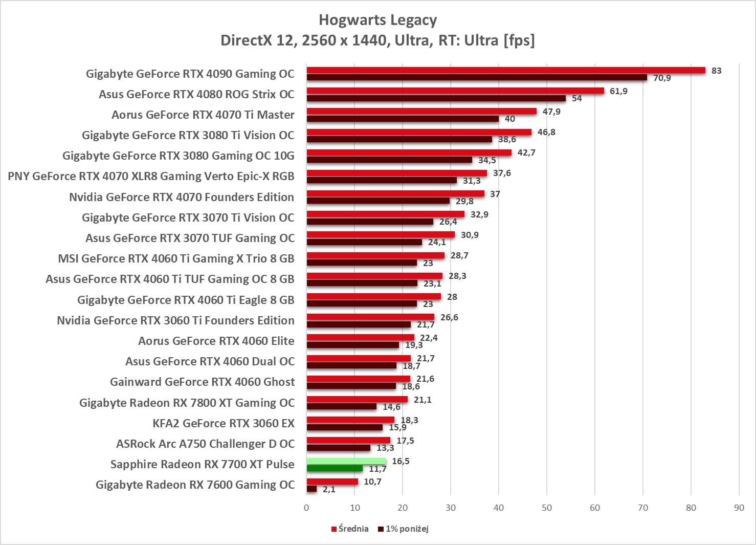Viewport: 756px width, 545px height.
Task: Select the Średnia legend label
Action: coord(353,529)
